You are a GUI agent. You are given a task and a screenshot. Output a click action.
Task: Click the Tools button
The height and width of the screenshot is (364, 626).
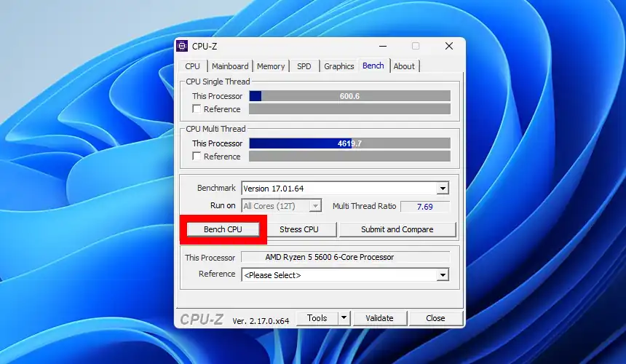tap(317, 318)
